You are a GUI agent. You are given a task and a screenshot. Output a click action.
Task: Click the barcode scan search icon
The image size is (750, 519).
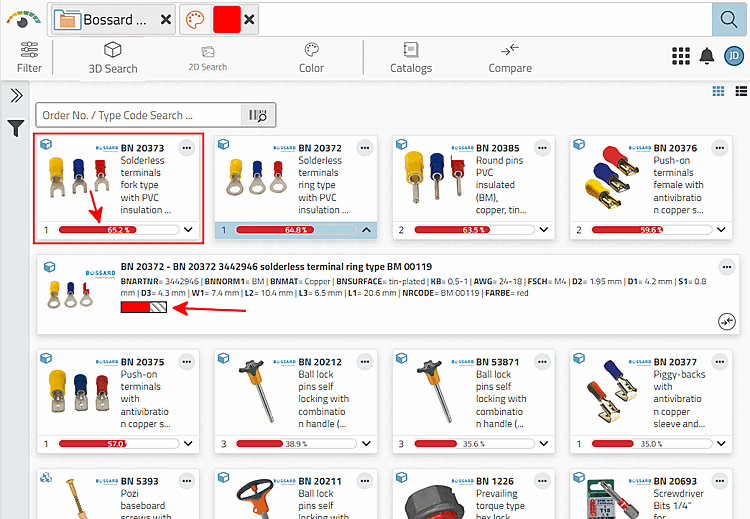tap(258, 115)
